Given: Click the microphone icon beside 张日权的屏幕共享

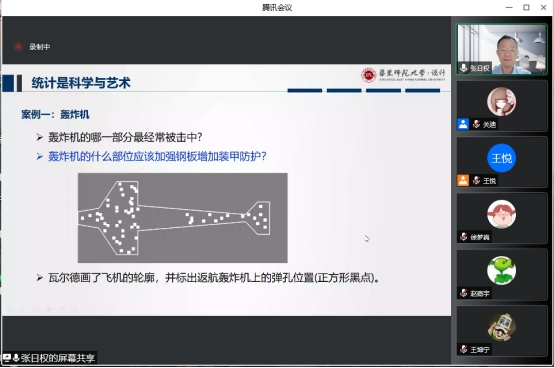Looking at the screenshot, I should coord(16,358).
